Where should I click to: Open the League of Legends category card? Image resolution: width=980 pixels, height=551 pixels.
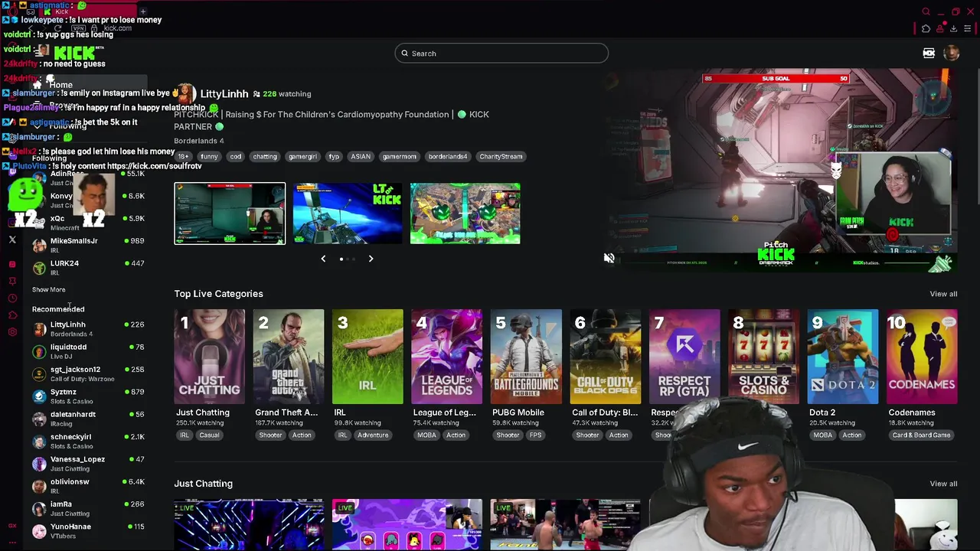(446, 357)
